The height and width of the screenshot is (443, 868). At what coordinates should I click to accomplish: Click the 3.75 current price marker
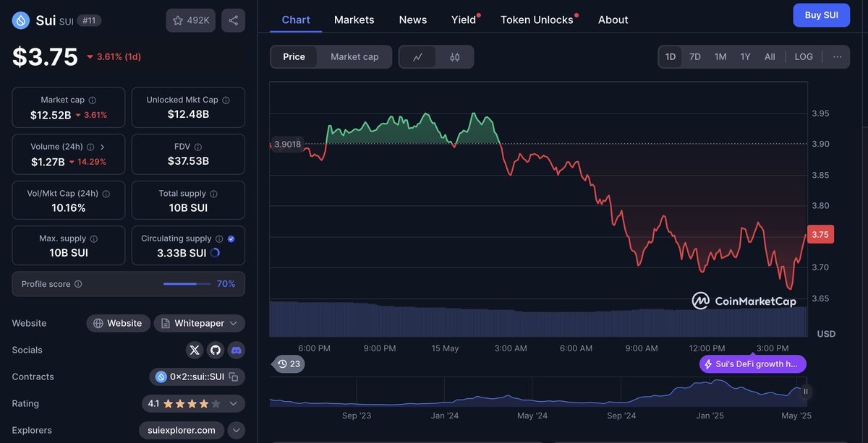click(820, 234)
